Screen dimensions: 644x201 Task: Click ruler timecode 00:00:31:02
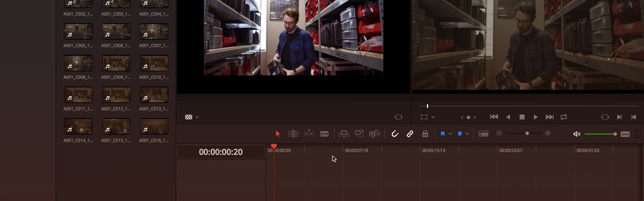pyautogui.click(x=588, y=150)
